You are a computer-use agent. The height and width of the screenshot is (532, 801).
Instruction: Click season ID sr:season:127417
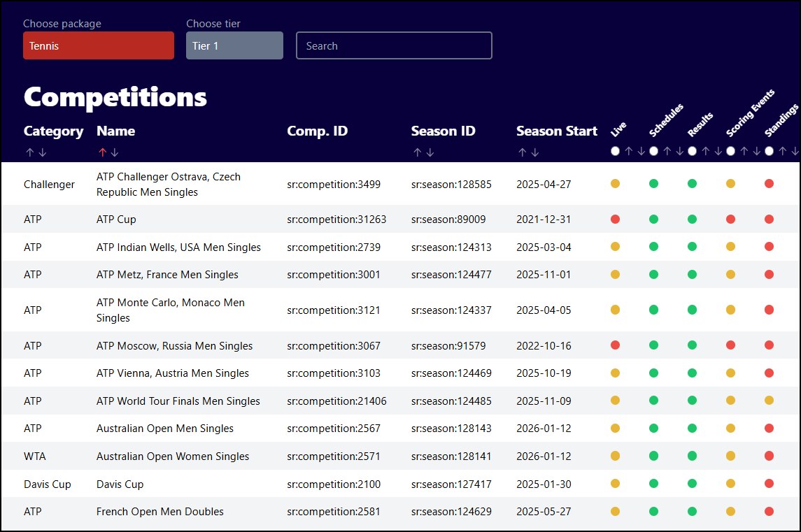point(452,484)
